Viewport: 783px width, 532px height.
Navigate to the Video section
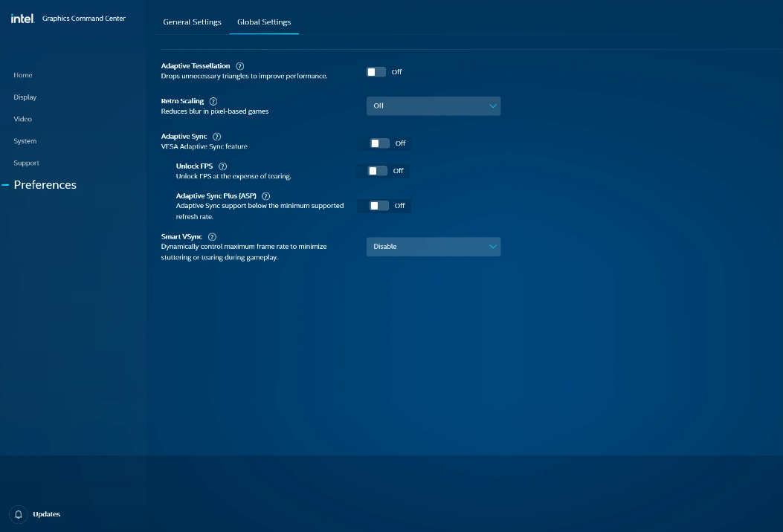tap(22, 120)
